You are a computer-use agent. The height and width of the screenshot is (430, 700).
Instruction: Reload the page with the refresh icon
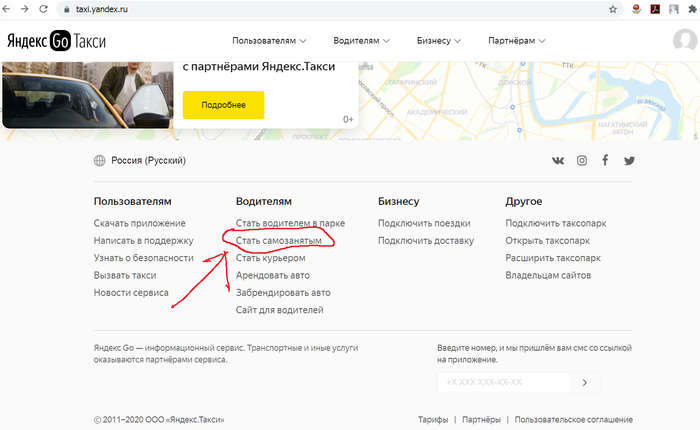(x=49, y=8)
